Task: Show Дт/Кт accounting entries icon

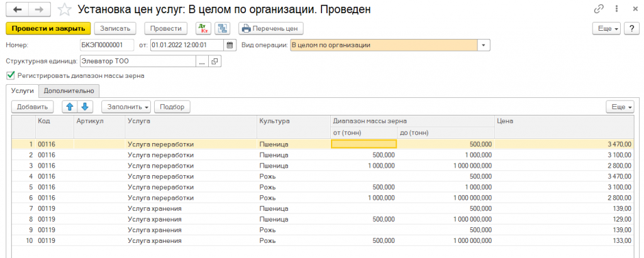Action: [203, 28]
